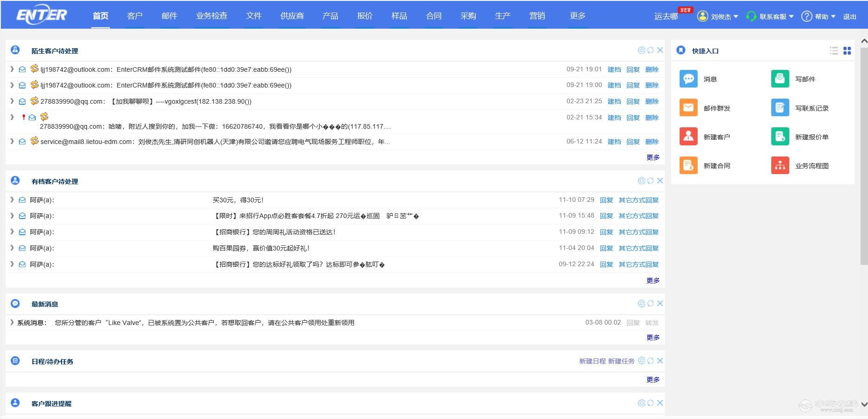Click 更多 under 有档客户待处理 list
868x419 pixels.
(653, 281)
